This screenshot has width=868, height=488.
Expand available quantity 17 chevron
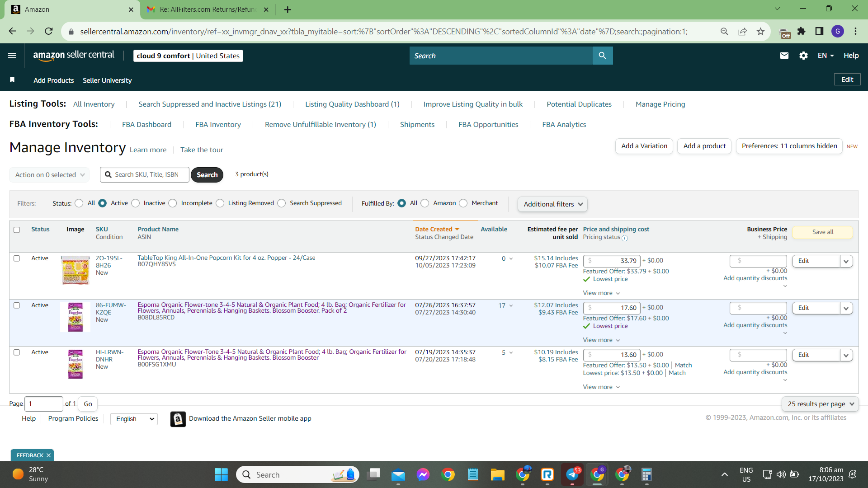point(511,306)
